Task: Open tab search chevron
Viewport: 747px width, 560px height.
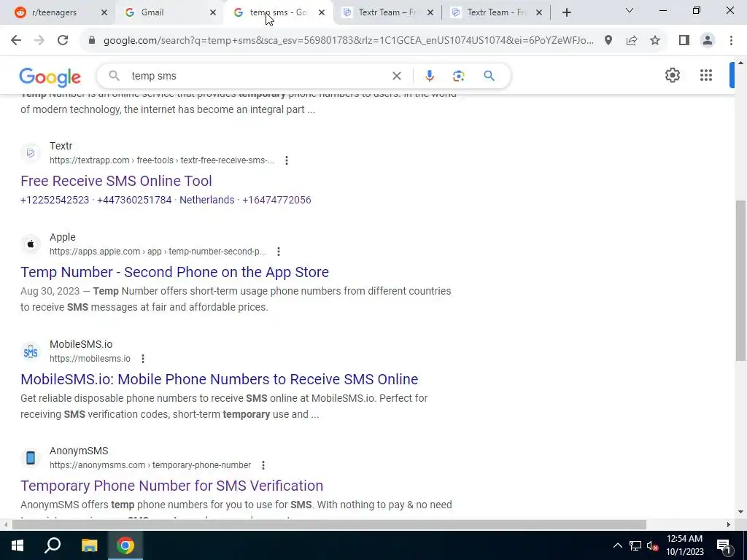Action: [x=630, y=10]
